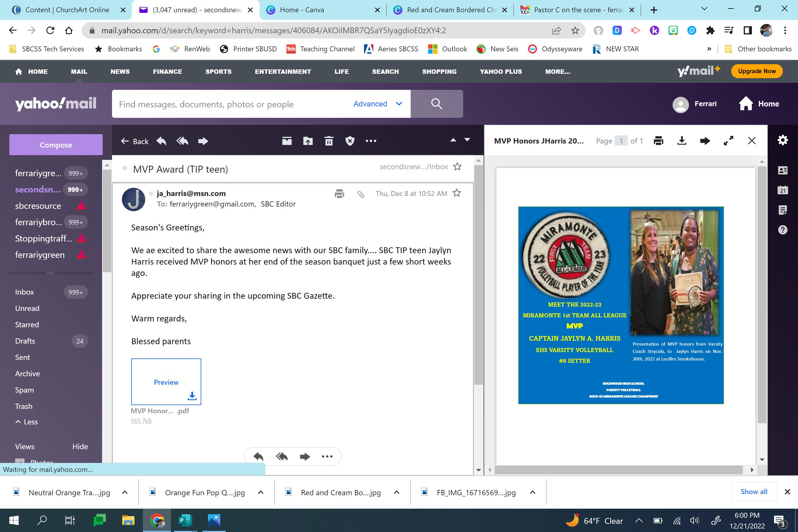
Task: Open the Yahoo Mail settings gear
Action: [782, 140]
